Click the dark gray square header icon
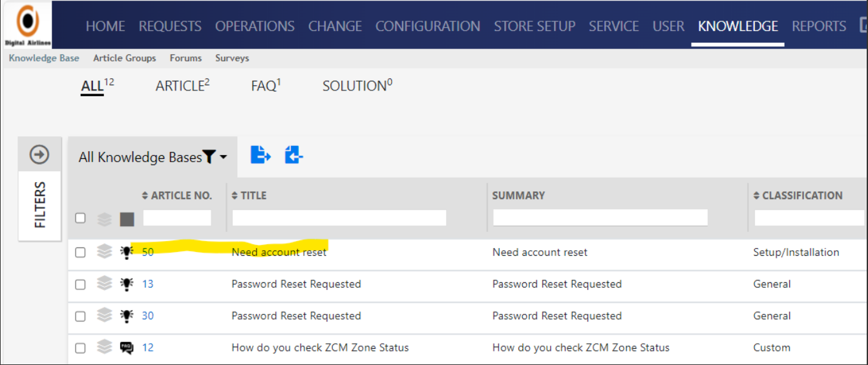Viewport: 868px width, 365px height. coord(127,219)
